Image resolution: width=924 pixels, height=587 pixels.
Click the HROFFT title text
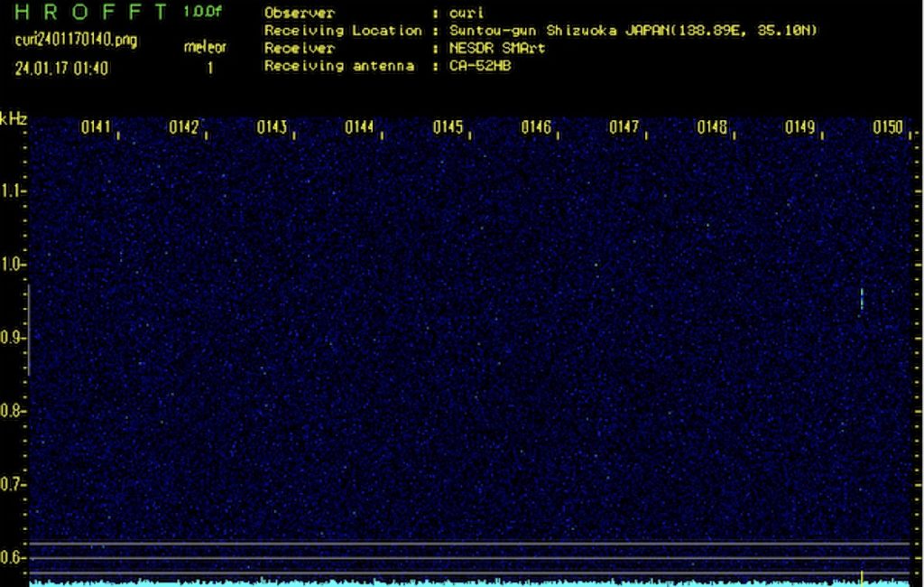point(91,13)
